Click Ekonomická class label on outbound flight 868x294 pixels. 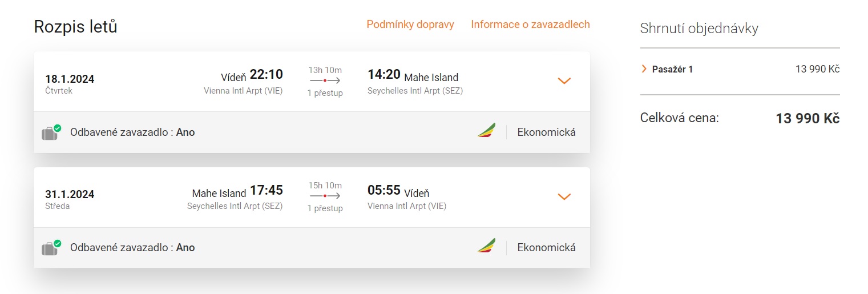click(x=546, y=132)
